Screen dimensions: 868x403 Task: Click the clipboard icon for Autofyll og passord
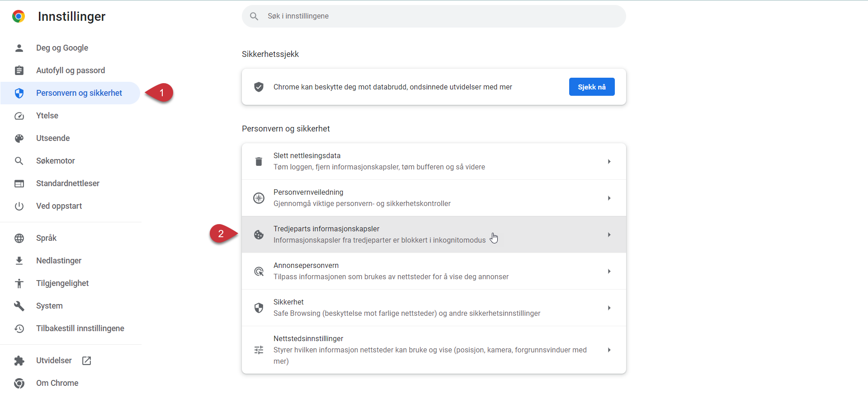point(19,70)
